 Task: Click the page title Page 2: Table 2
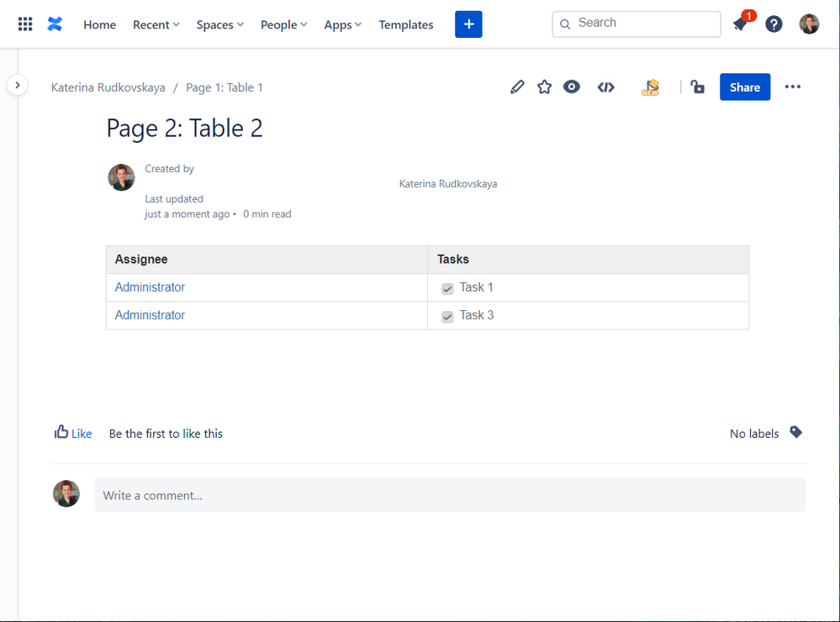pyautogui.click(x=185, y=128)
